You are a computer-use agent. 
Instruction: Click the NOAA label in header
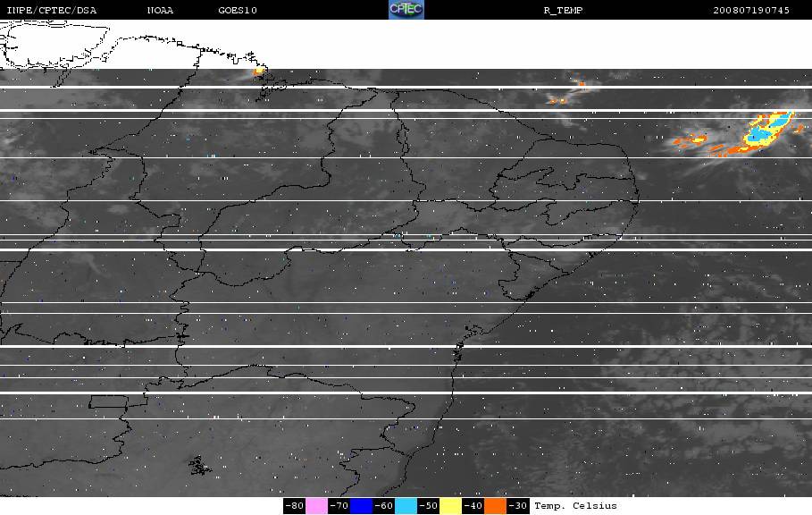(160, 10)
